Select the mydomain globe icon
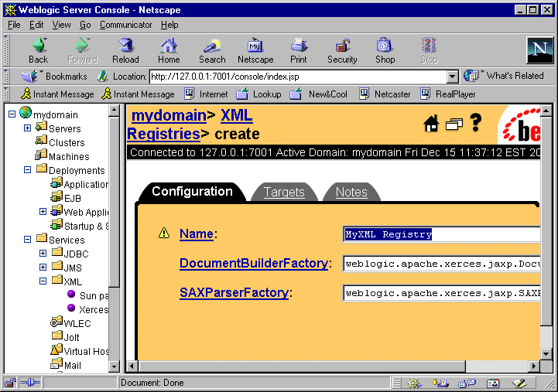 pos(26,112)
